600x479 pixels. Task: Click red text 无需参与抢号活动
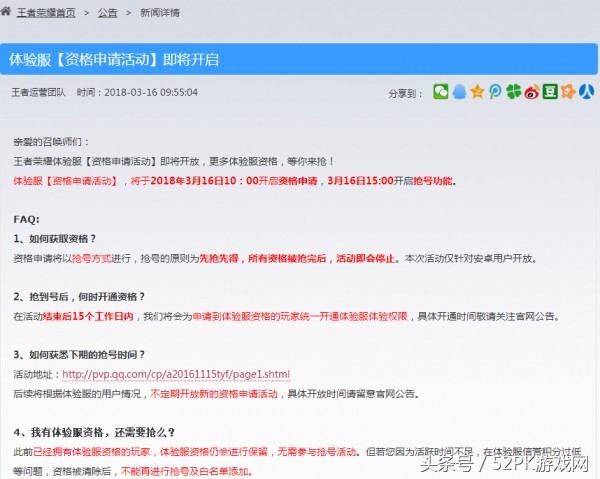point(316,452)
